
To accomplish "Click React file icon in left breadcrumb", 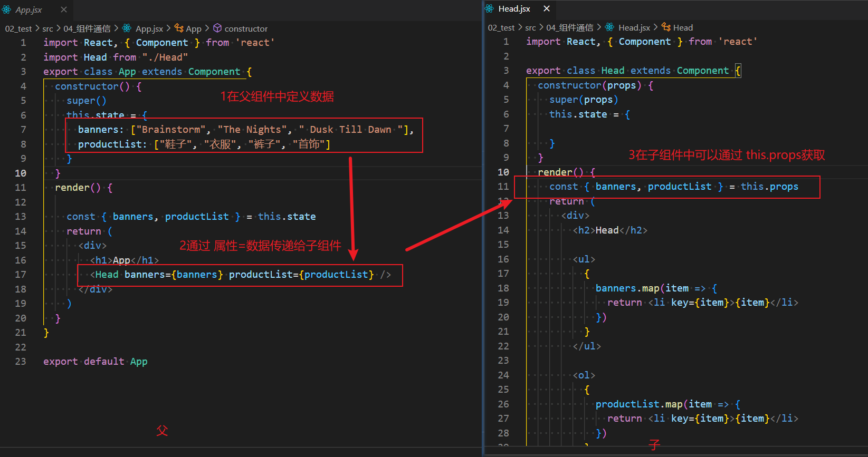I will point(127,28).
